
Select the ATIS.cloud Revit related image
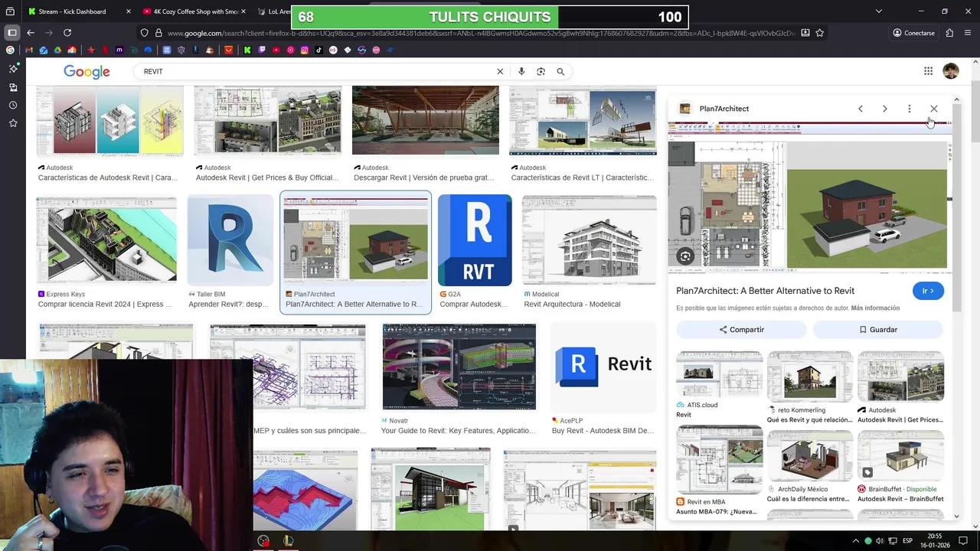719,376
